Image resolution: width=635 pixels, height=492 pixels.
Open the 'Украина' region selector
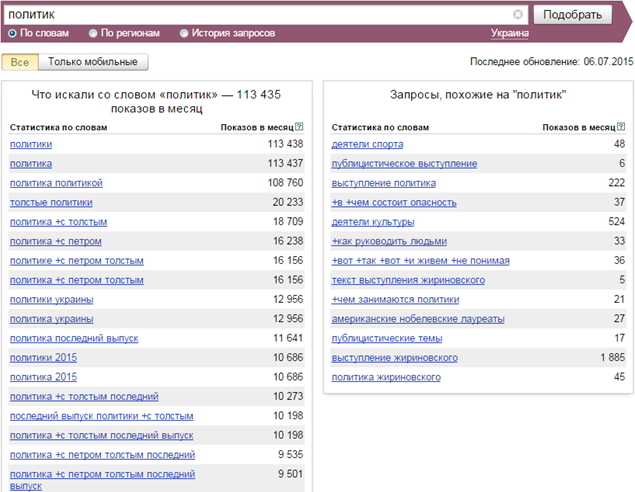509,33
